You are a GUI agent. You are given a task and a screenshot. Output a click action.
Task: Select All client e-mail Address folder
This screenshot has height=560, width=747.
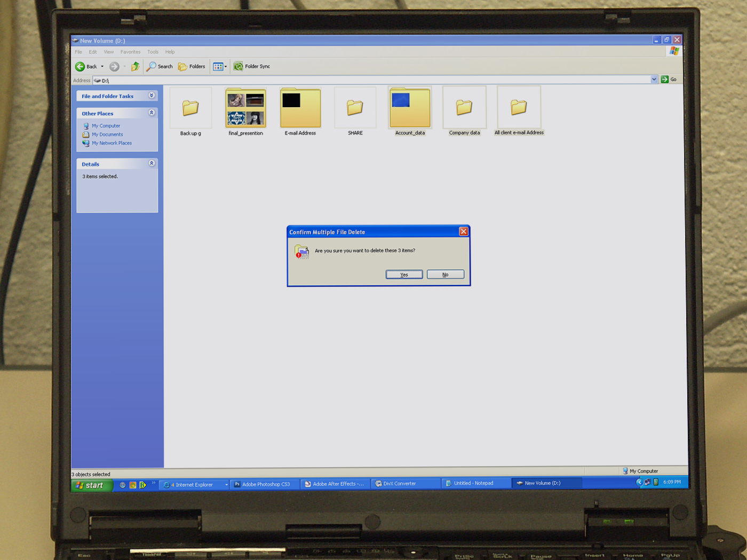tap(519, 111)
